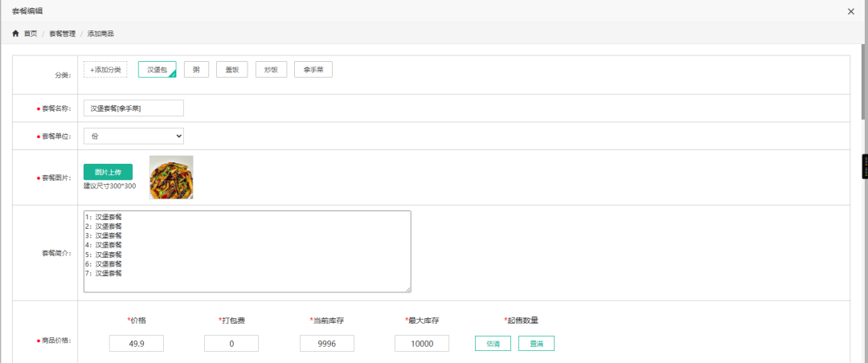868x363 pixels.
Task: Choose the 炒饭 category tag
Action: 272,70
